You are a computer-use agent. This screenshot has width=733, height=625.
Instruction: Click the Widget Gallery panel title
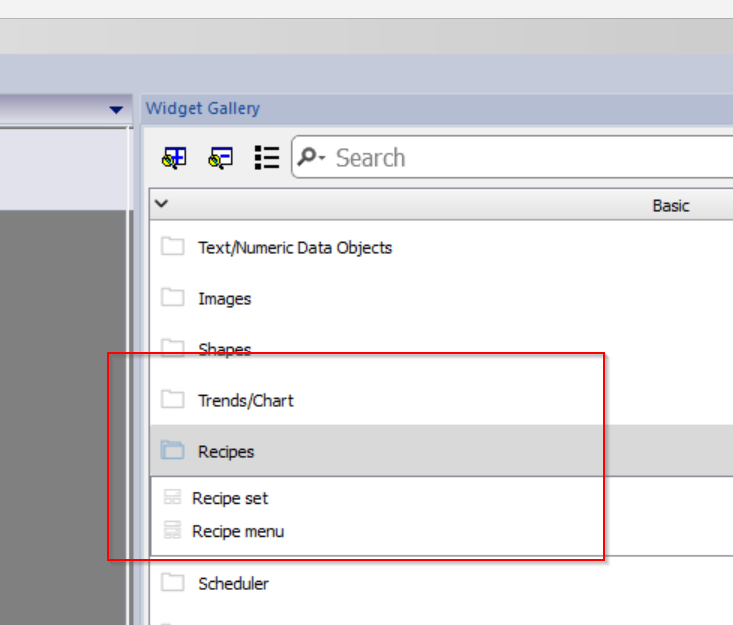(x=202, y=108)
